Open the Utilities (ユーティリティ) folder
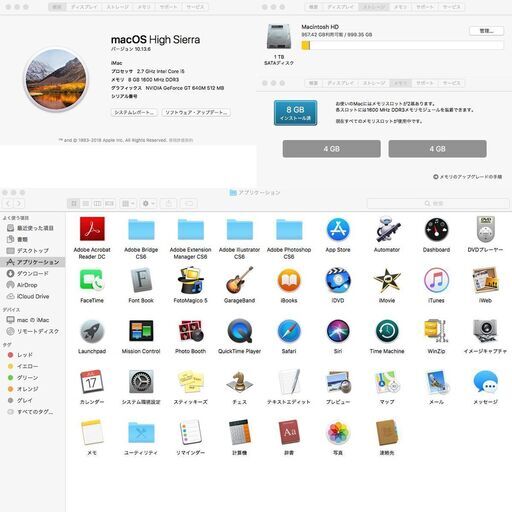512x512 pixels. [141, 433]
